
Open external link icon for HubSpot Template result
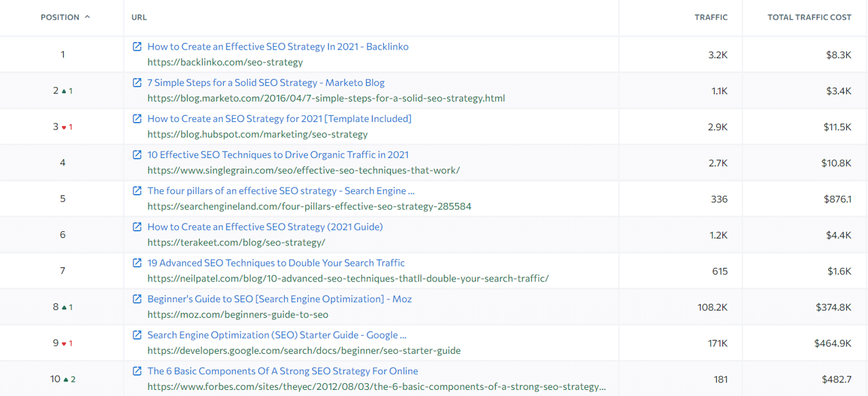(137, 119)
